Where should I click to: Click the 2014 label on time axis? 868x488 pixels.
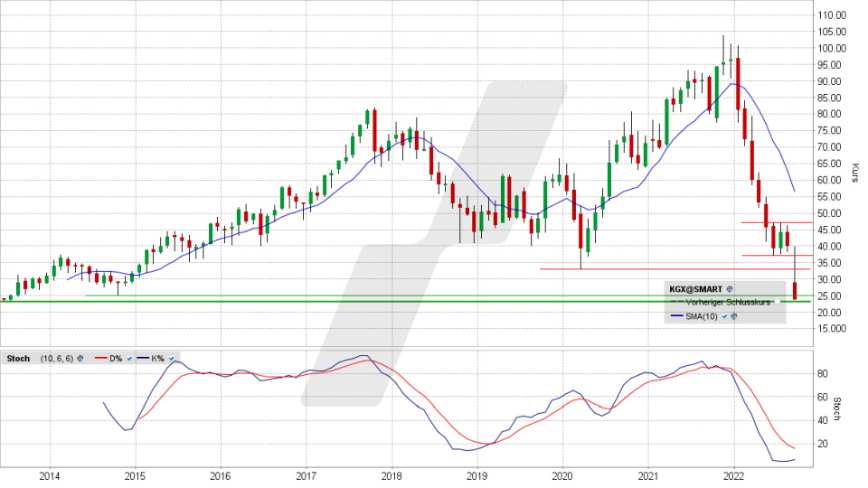click(49, 476)
